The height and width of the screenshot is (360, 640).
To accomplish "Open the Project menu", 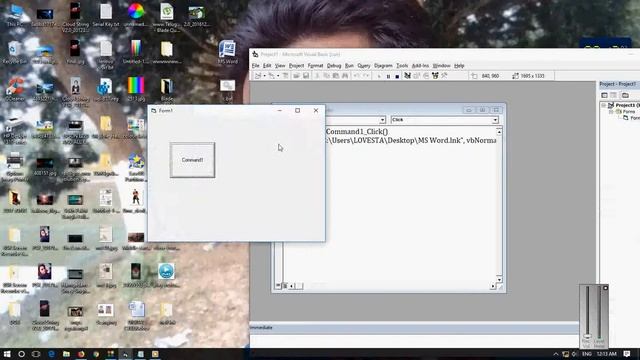I will coord(296,66).
